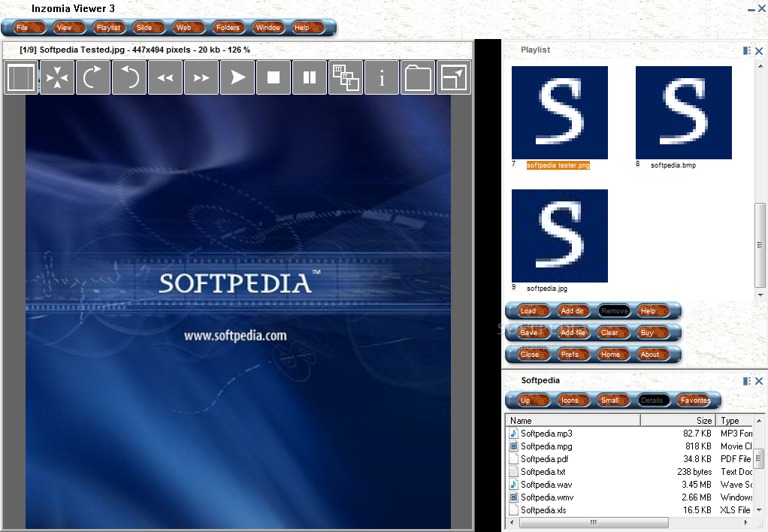Open the Window menu

click(268, 28)
